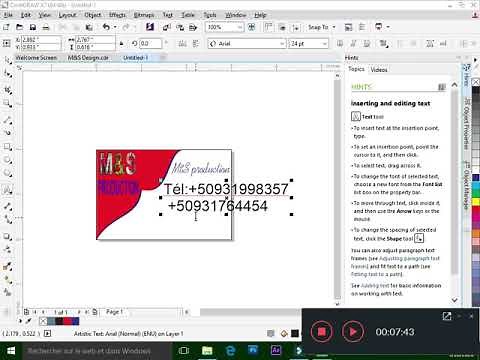Open the Object Properties docker tab
The width and height of the screenshot is (480, 360).
[x=467, y=123]
